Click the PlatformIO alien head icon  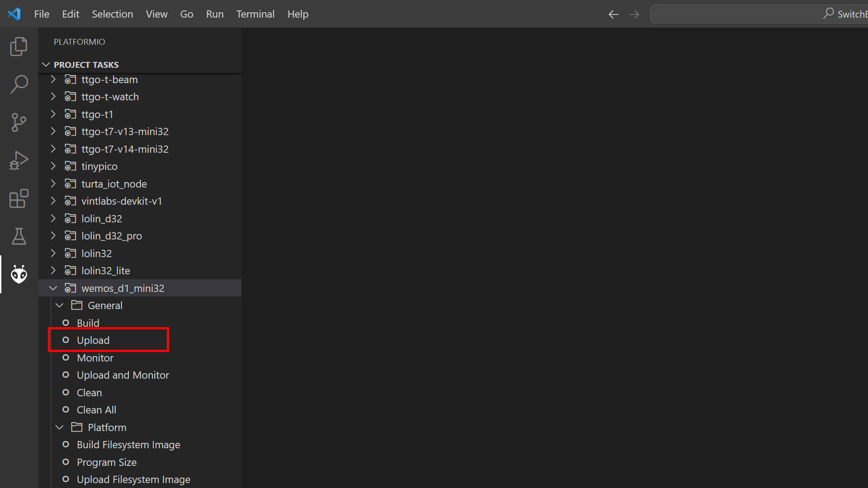pyautogui.click(x=19, y=274)
